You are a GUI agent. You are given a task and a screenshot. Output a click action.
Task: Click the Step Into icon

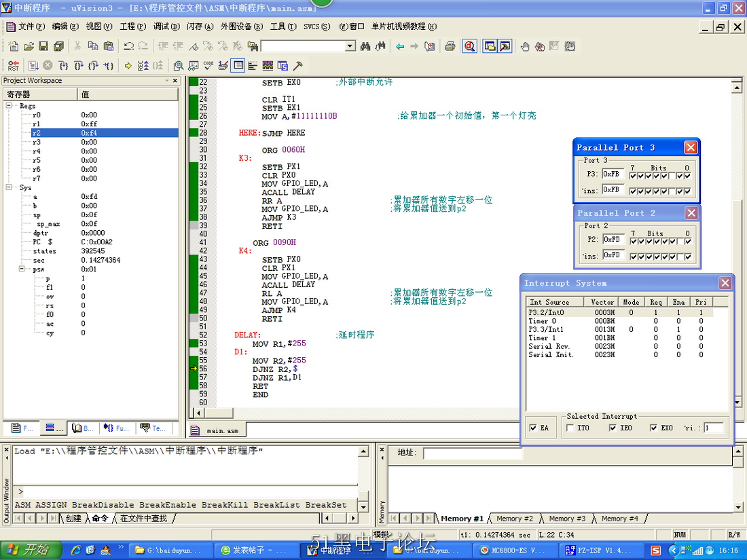pos(63,66)
